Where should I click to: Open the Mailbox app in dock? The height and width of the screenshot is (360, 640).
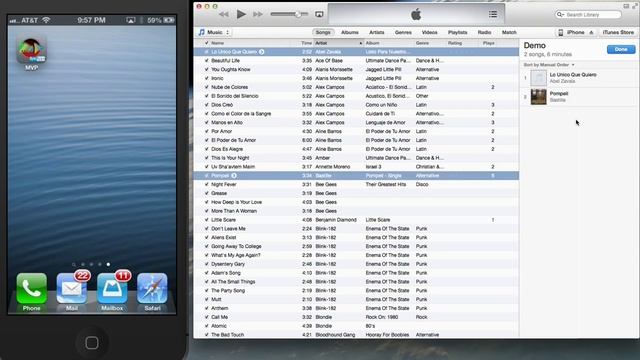pos(112,288)
